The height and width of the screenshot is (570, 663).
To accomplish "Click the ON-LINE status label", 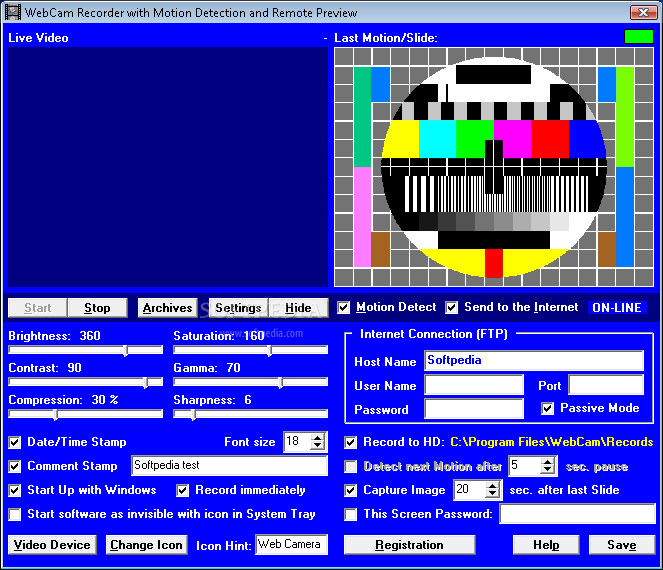I will click(x=617, y=307).
